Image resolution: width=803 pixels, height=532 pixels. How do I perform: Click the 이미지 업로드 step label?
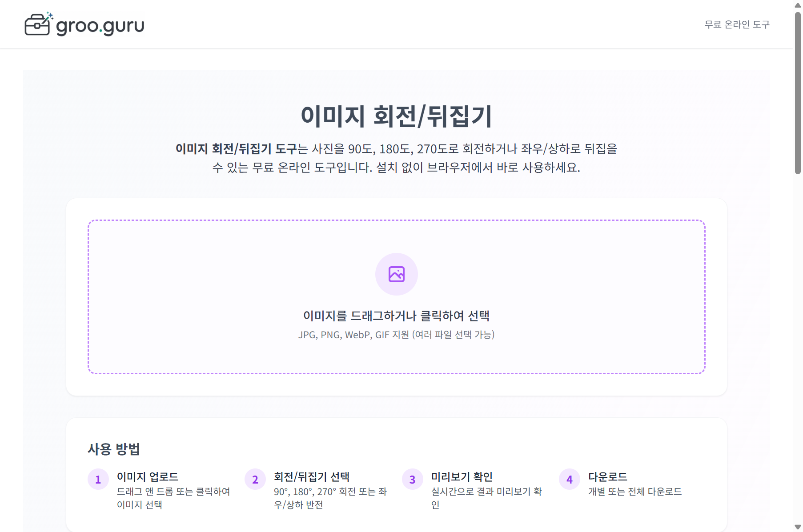click(x=147, y=477)
